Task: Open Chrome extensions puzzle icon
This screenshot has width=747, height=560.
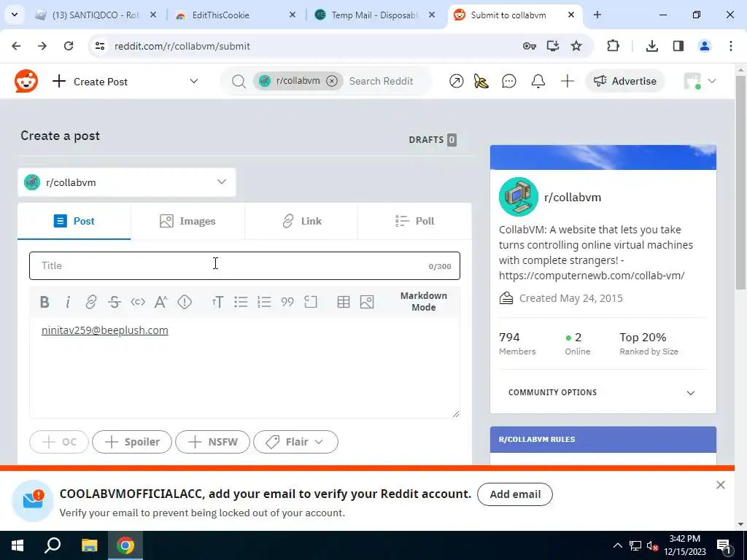Action: 613,46
